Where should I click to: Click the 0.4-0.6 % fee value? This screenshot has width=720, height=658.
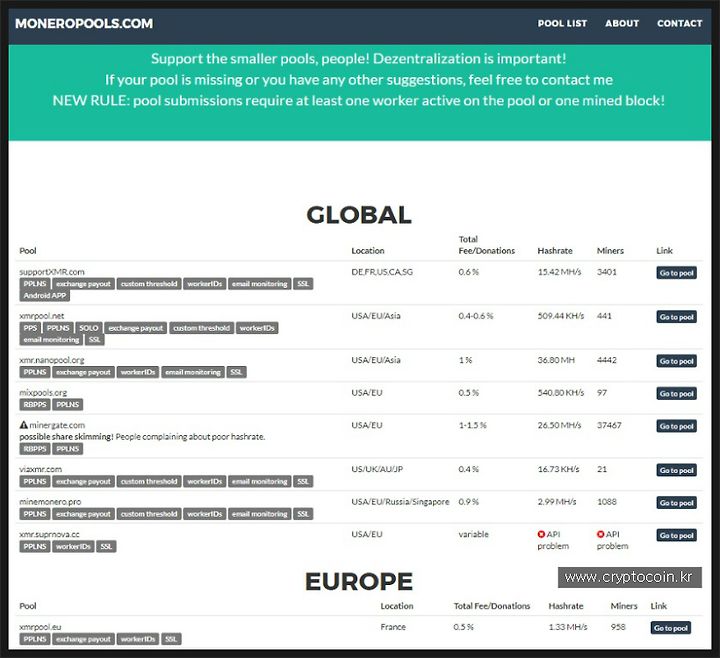pyautogui.click(x=476, y=316)
